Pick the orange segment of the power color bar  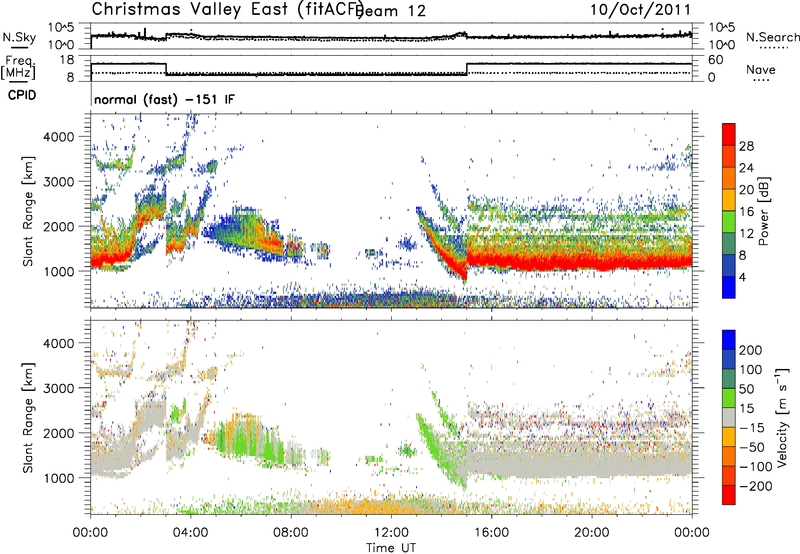click(x=729, y=178)
